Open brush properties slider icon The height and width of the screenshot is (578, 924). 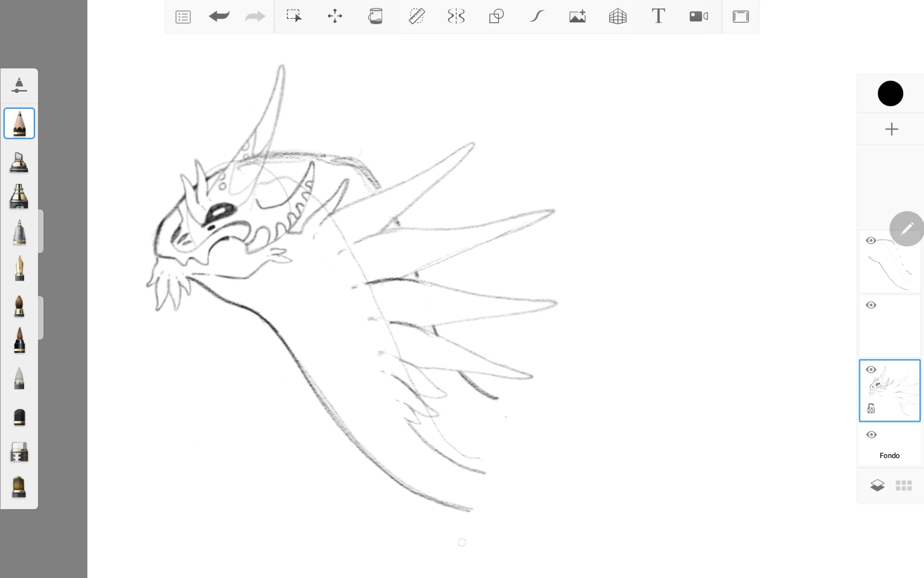pyautogui.click(x=19, y=85)
